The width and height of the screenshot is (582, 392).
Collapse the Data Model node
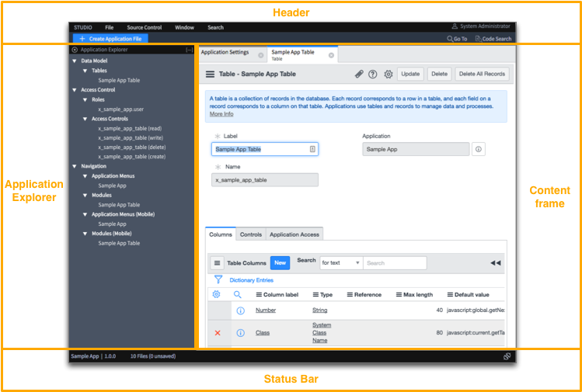(75, 61)
